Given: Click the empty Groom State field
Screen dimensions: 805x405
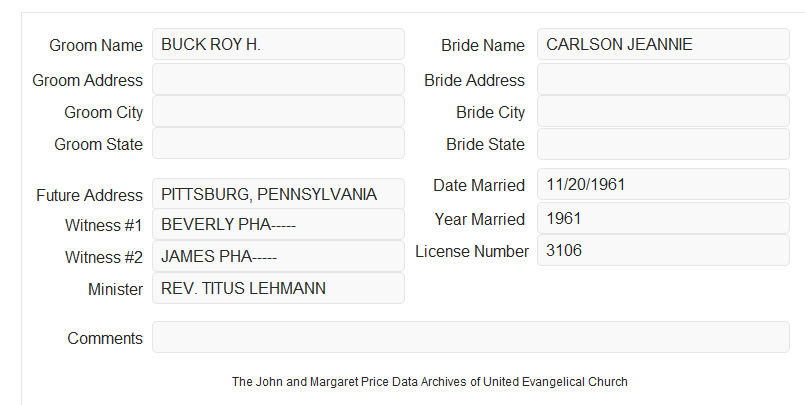Looking at the screenshot, I should pos(278,143).
